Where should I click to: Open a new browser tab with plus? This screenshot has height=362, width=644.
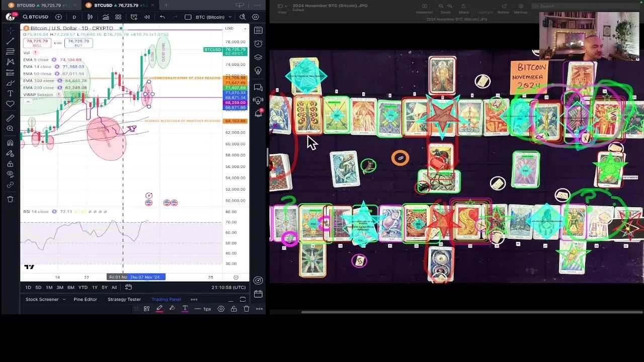tap(166, 5)
